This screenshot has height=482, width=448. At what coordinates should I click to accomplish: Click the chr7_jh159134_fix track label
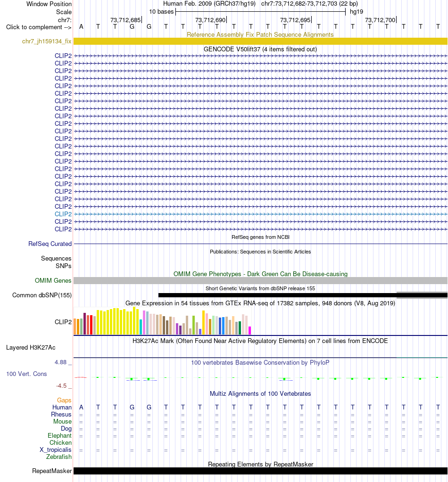pyautogui.click(x=47, y=41)
